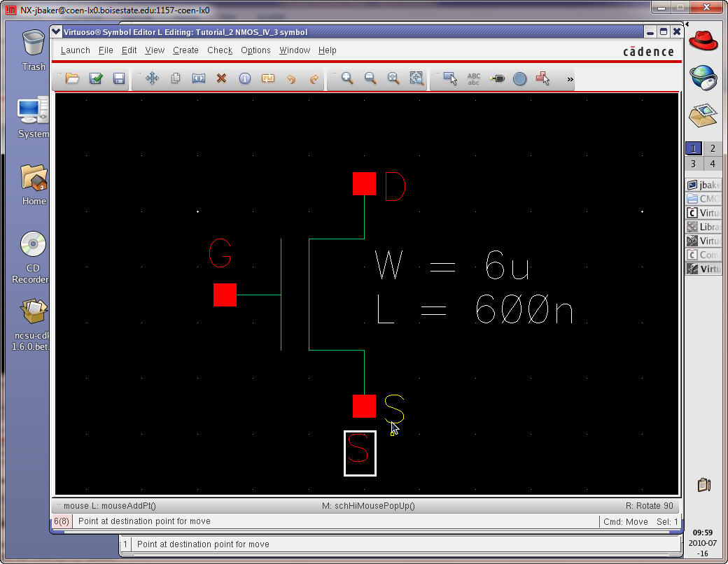728x564 pixels.
Task: Switch to workspace 2 in pager
Action: [712, 148]
